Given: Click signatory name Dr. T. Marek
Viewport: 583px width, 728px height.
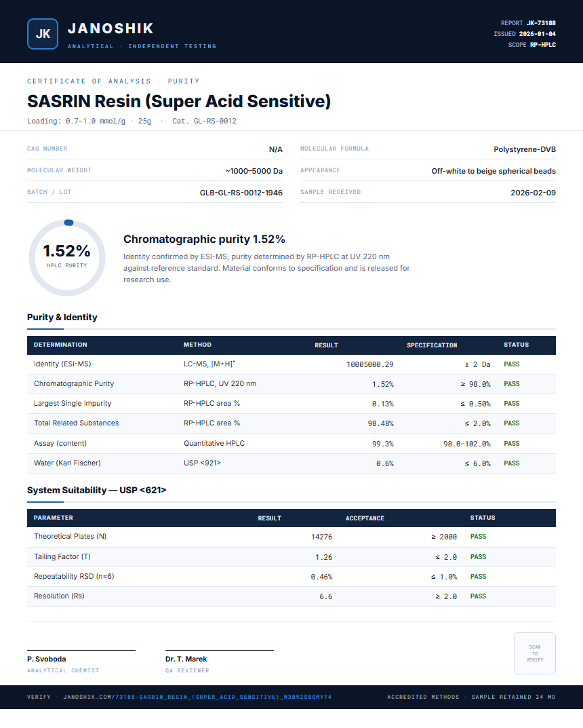Looking at the screenshot, I should 186,659.
